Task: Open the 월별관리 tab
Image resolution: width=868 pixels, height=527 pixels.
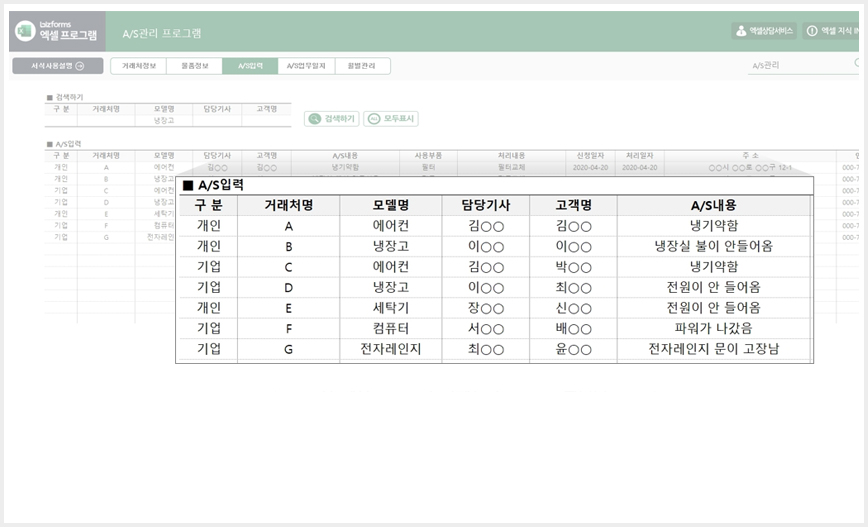Action: click(362, 66)
